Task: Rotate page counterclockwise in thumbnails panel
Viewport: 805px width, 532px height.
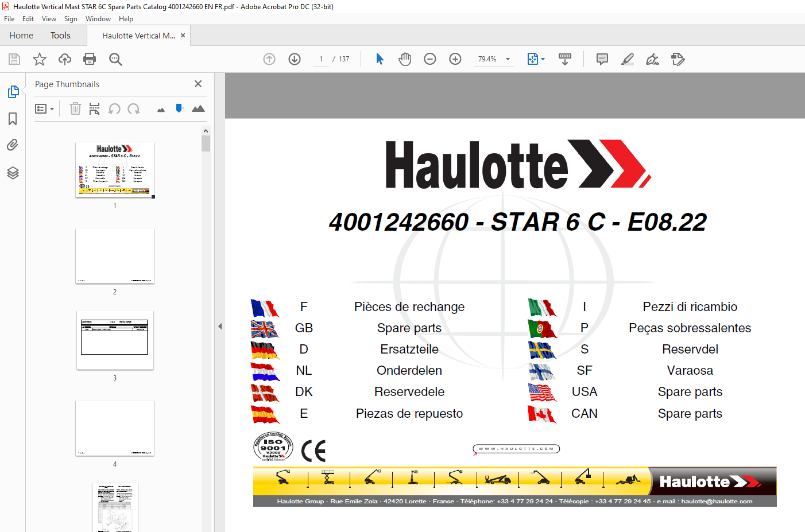Action: pos(114,108)
